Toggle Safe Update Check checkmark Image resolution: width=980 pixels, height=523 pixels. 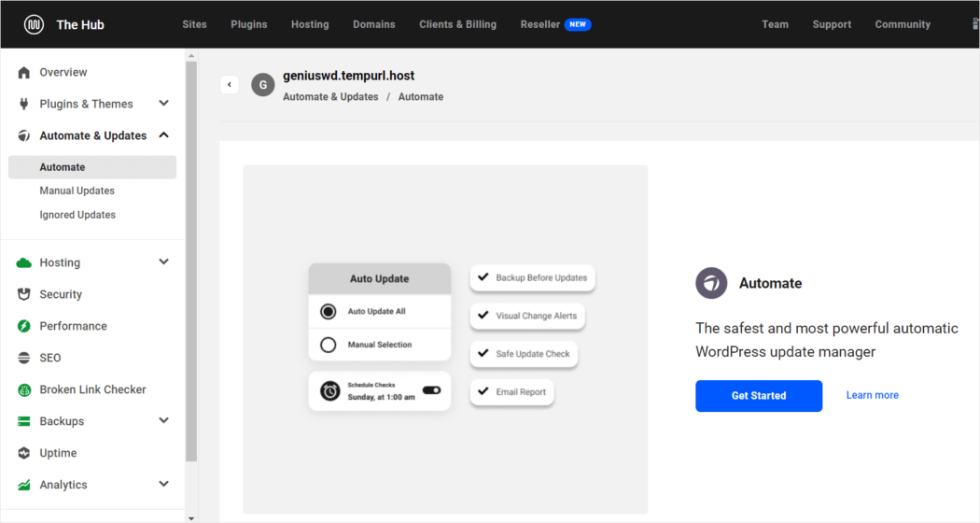(x=483, y=353)
